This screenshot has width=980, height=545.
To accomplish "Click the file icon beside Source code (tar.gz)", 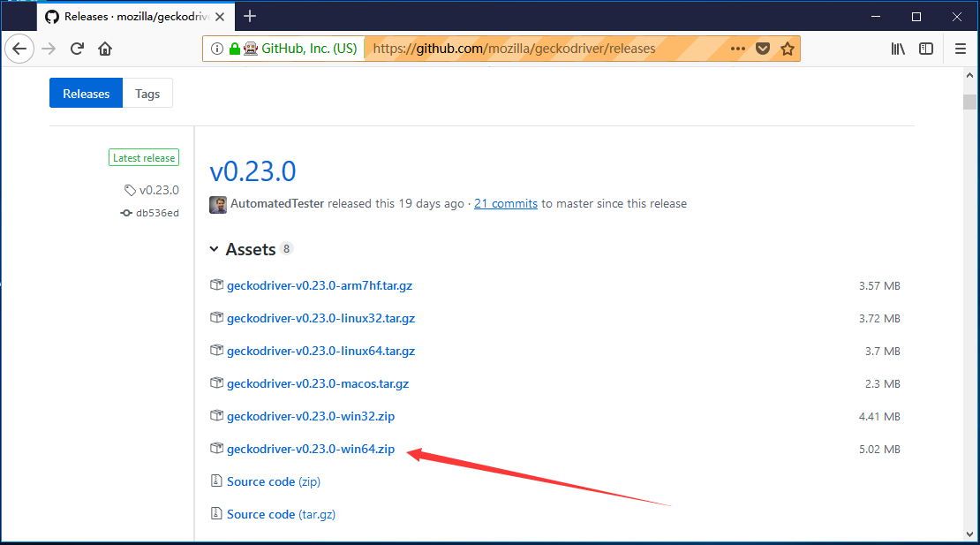I will (x=216, y=513).
